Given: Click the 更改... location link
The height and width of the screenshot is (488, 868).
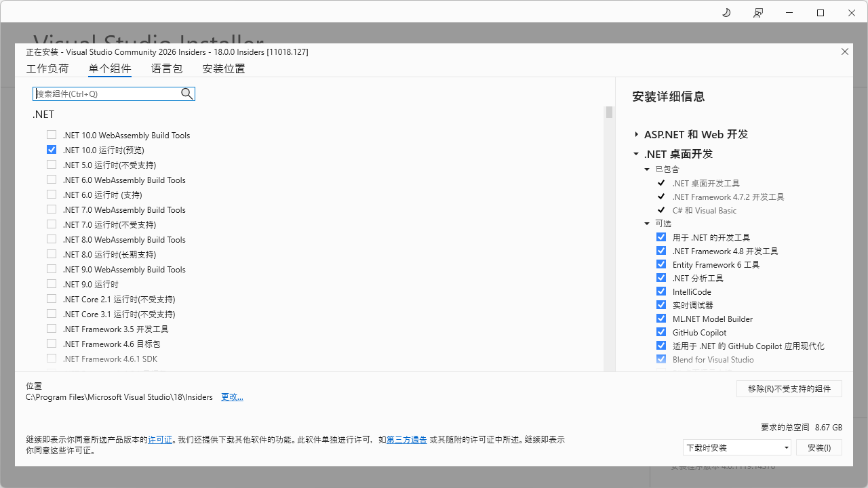Looking at the screenshot, I should (x=232, y=397).
